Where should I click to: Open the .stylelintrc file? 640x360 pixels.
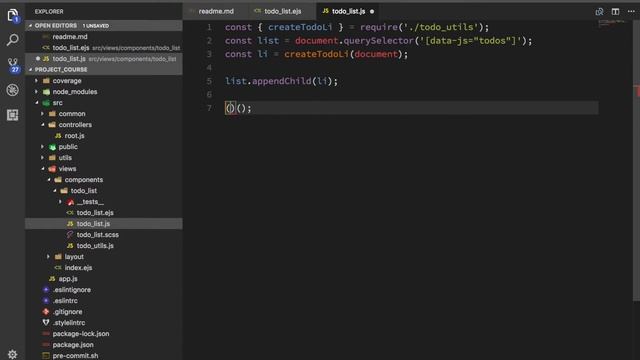coord(104,323)
